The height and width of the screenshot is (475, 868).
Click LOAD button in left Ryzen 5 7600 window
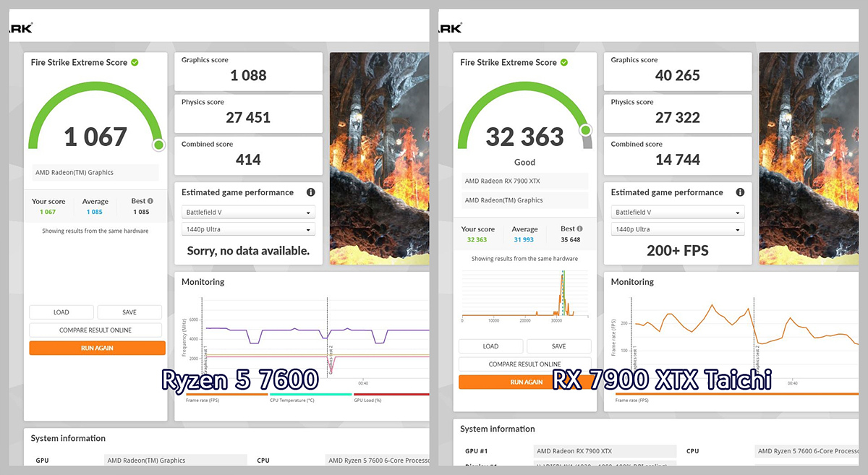61,312
